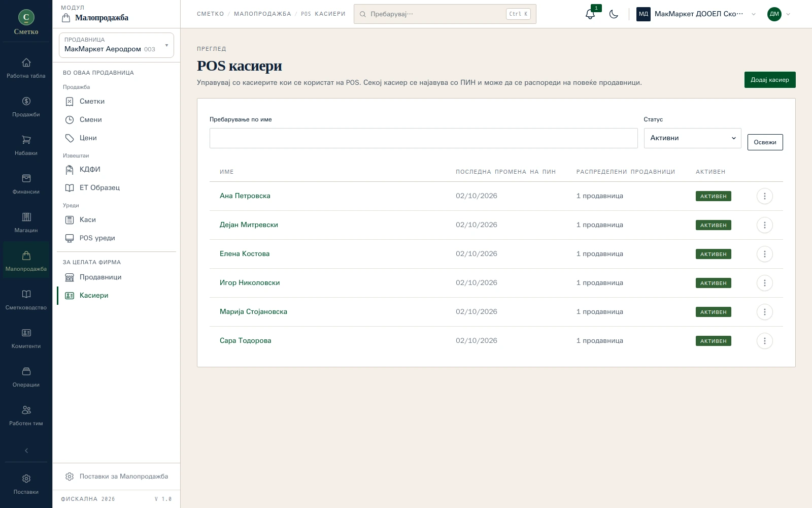Collapse the left sidebar with chevron

click(x=26, y=451)
